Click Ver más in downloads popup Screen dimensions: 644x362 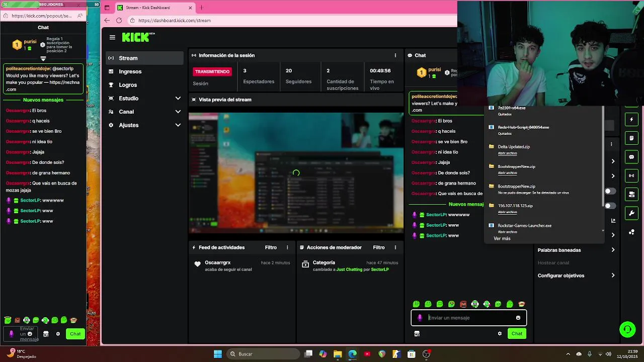[502, 238]
